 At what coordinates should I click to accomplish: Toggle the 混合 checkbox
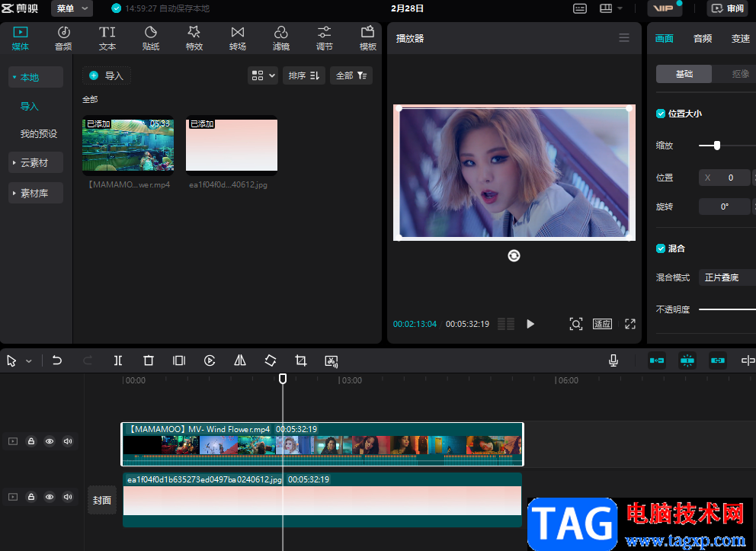click(661, 248)
